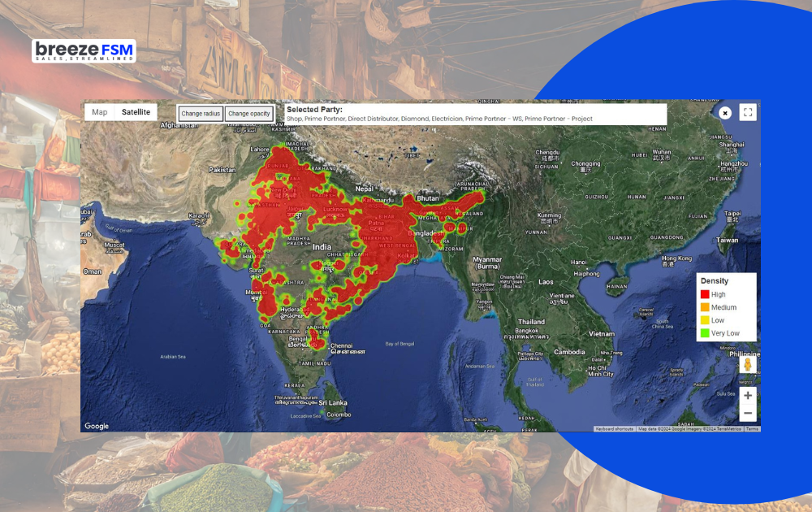
Task: Click the Oman country label
Action: (93, 271)
